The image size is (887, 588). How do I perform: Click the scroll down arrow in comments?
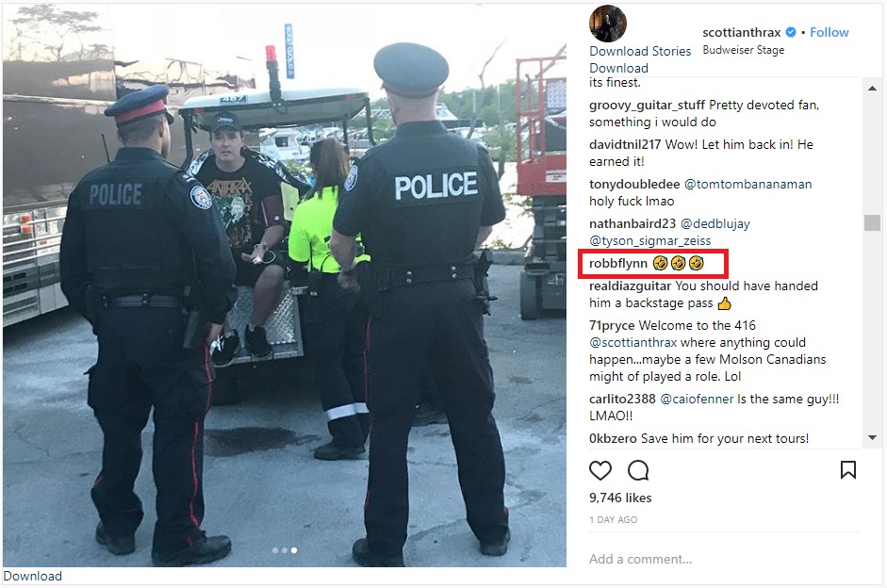click(x=872, y=437)
